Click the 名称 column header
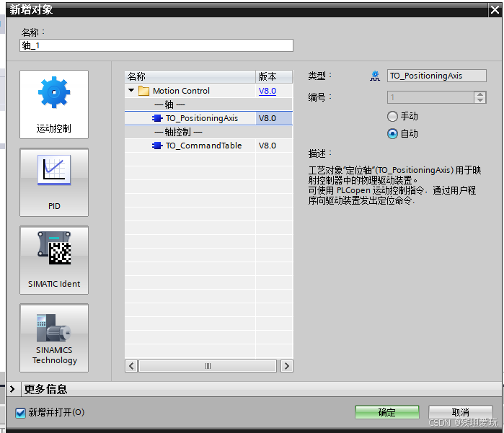This screenshot has width=504, height=433. (x=190, y=77)
